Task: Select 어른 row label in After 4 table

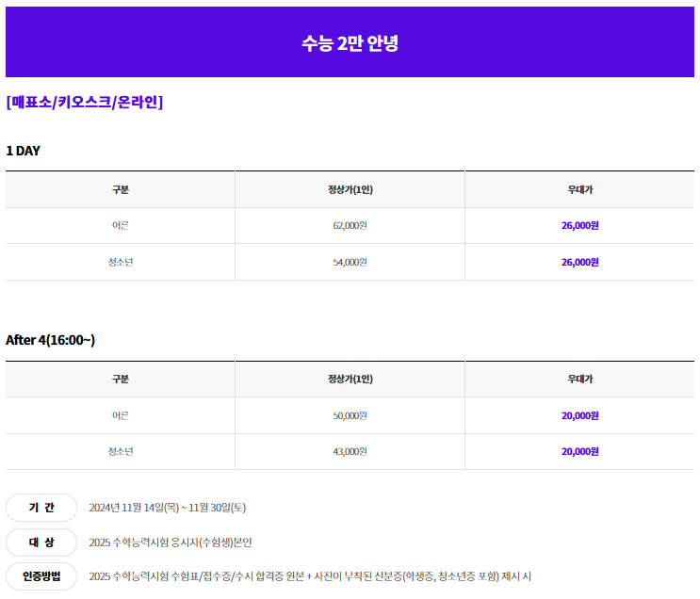Action: (x=120, y=415)
